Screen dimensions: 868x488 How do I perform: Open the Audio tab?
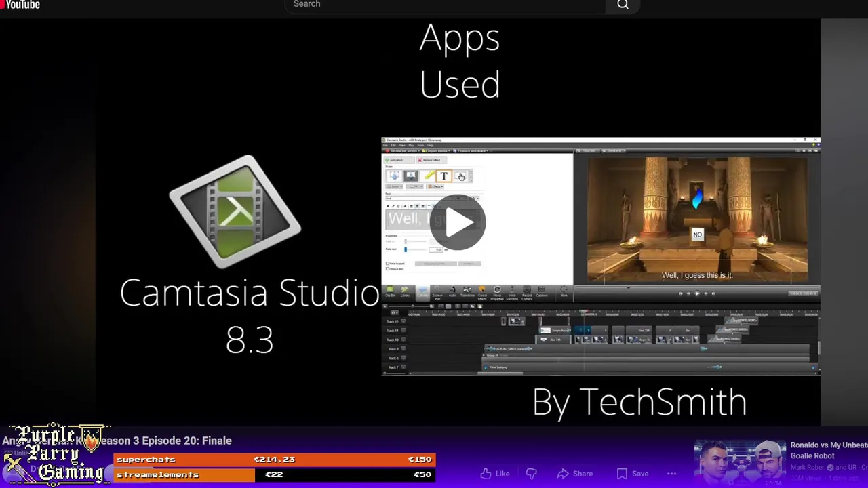click(452, 293)
